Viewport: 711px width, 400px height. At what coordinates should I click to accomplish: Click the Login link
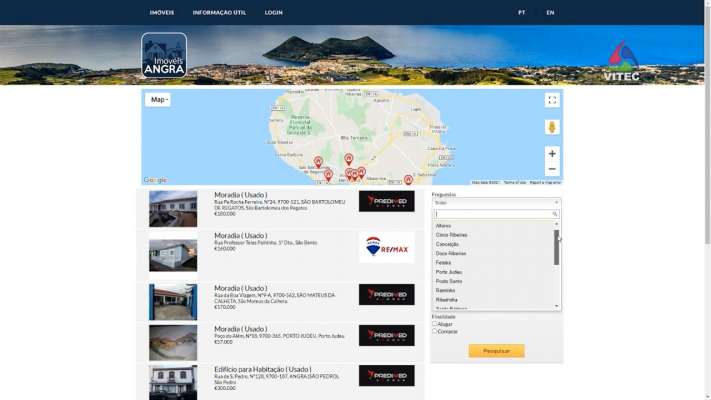tap(273, 13)
